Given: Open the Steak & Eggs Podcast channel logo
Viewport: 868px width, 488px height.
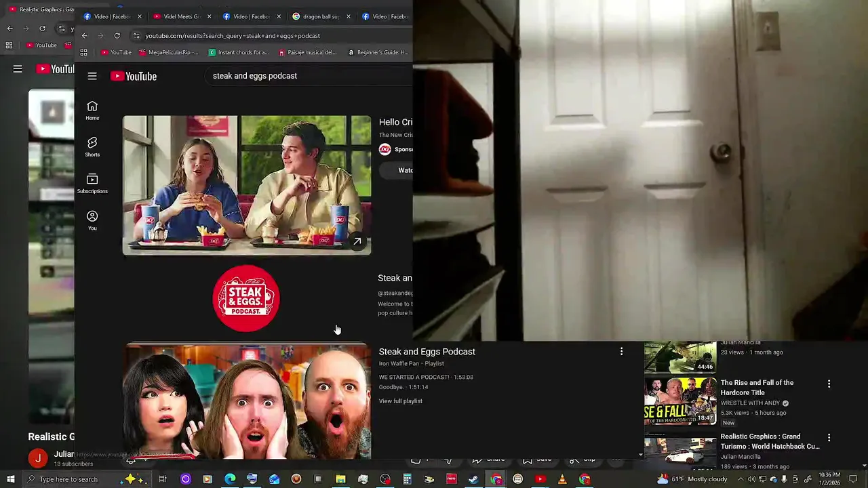Looking at the screenshot, I should coord(246,298).
